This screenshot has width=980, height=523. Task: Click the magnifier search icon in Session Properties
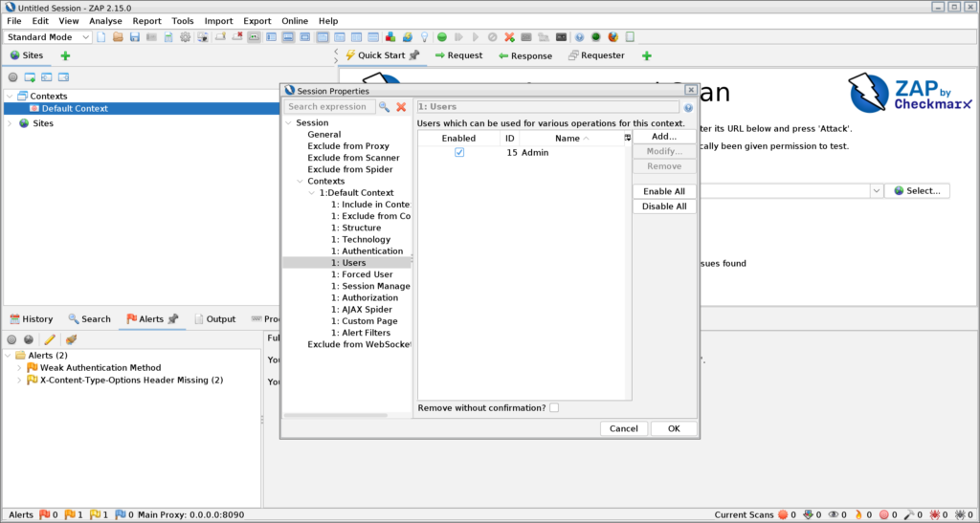coord(385,107)
